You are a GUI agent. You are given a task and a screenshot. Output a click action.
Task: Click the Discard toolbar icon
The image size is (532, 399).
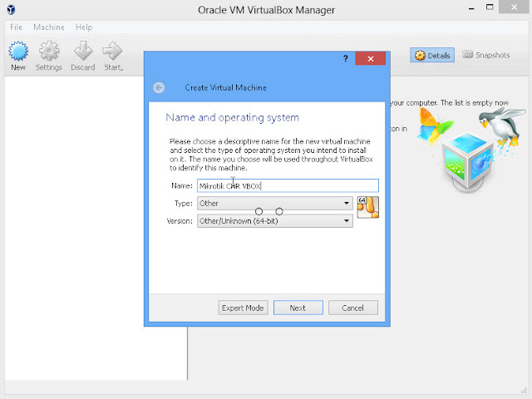(x=83, y=56)
